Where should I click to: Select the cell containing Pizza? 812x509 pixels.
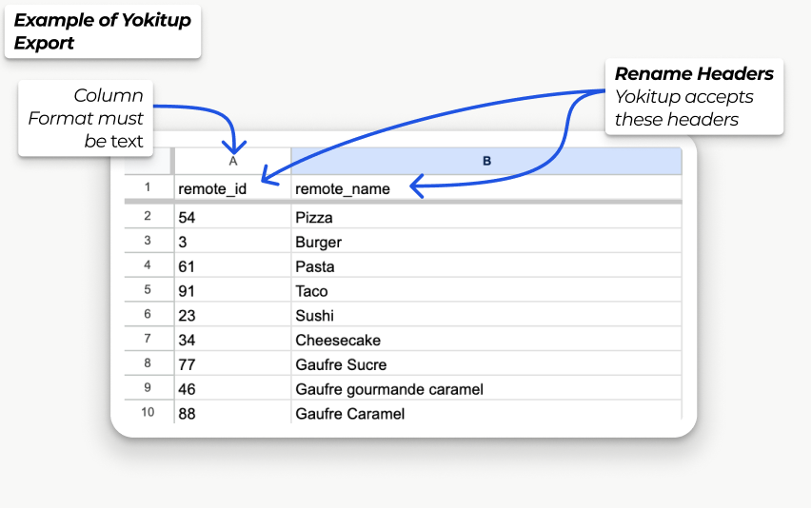486,217
